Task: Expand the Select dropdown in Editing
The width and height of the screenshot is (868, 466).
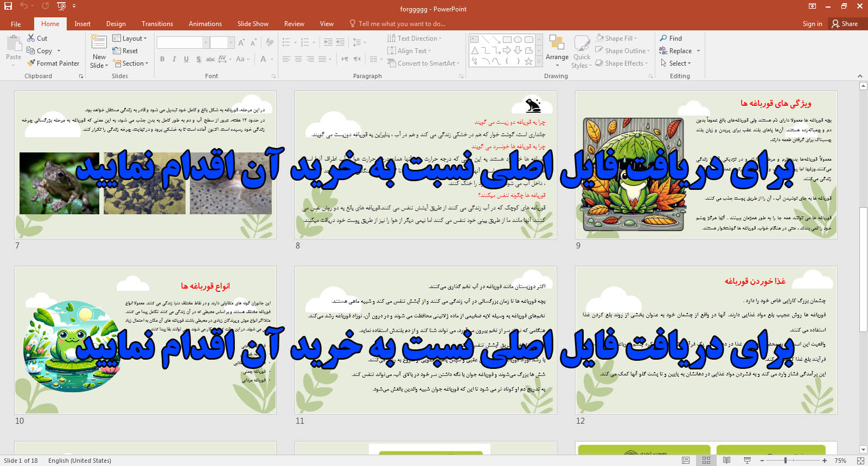Action: [x=676, y=63]
